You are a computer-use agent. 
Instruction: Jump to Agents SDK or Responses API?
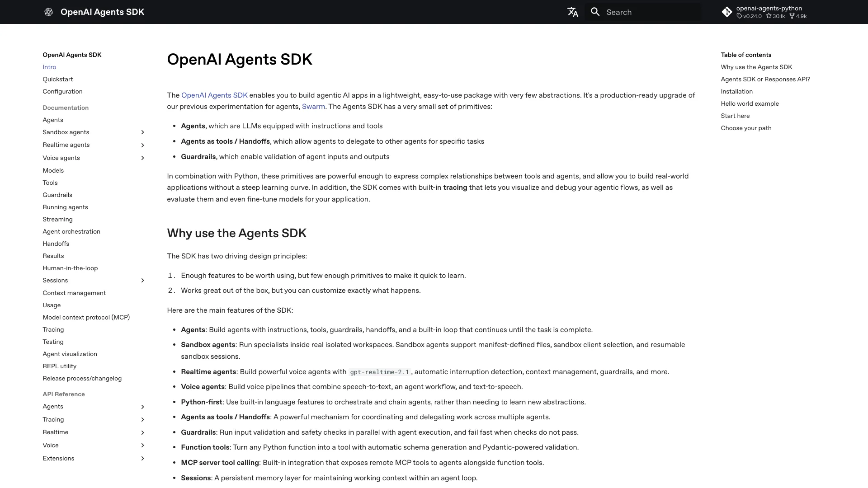(765, 79)
